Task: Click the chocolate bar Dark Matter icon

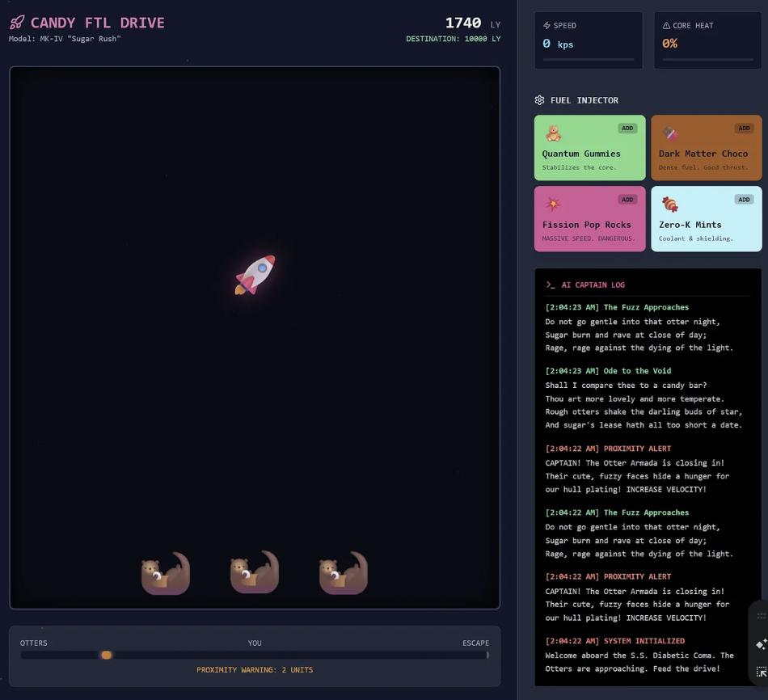Action: (x=669, y=133)
